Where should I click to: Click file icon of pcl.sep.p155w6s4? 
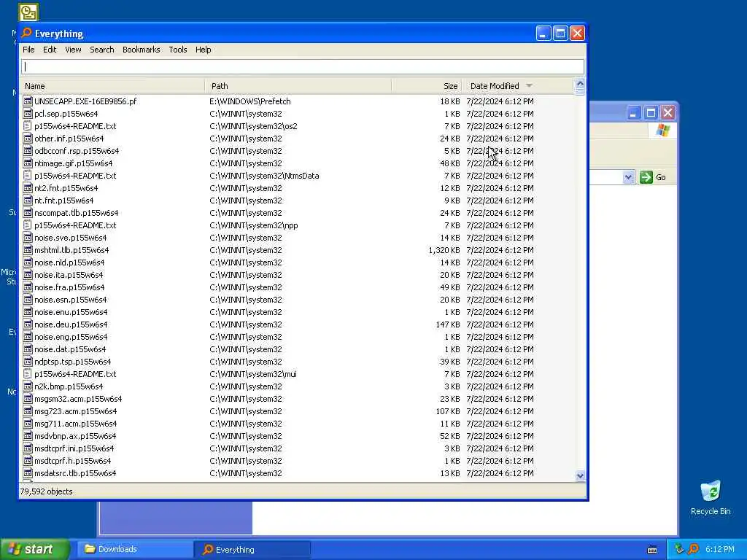(28, 113)
